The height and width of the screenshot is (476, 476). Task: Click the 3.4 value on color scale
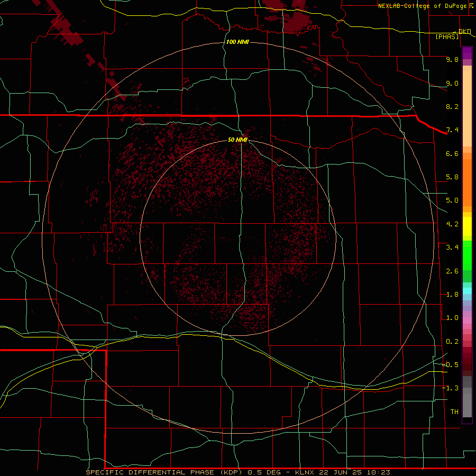click(x=452, y=248)
